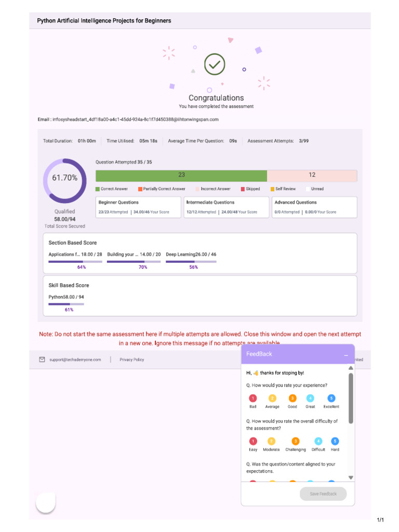Minimize the FeedBack panel with dash icon

pyautogui.click(x=346, y=354)
